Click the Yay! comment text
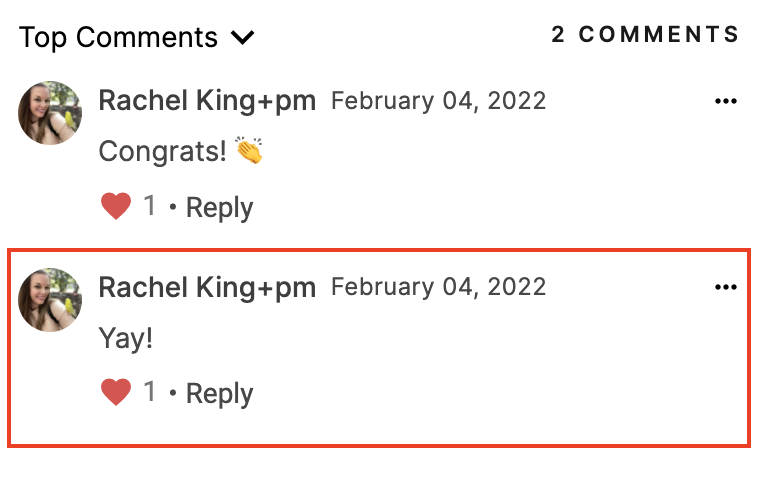 pyautogui.click(x=126, y=338)
